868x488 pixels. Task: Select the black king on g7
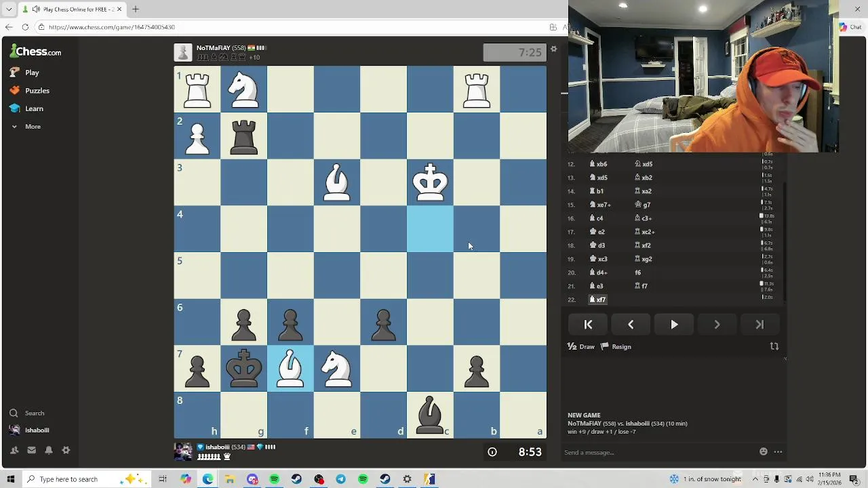point(243,369)
